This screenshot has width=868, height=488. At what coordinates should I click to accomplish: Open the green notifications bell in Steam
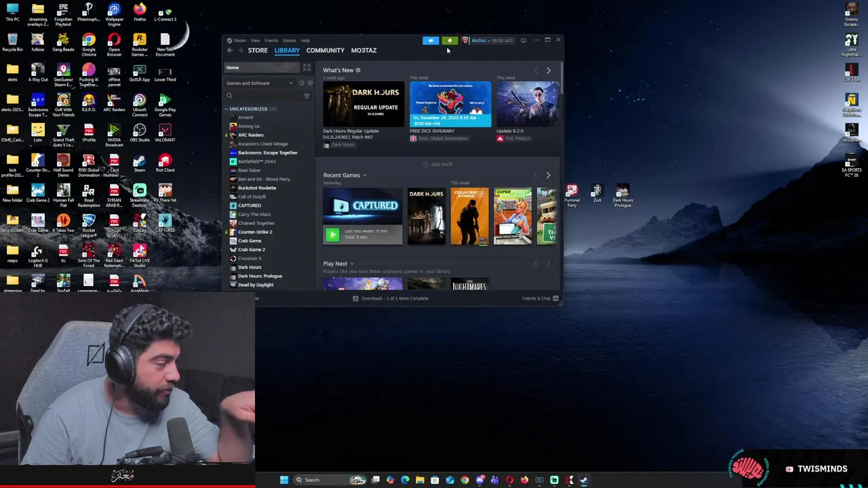[x=450, y=41]
